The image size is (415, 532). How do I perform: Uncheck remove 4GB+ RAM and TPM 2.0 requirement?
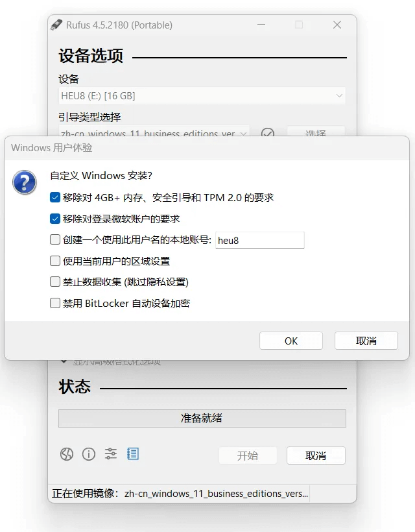pos(55,197)
